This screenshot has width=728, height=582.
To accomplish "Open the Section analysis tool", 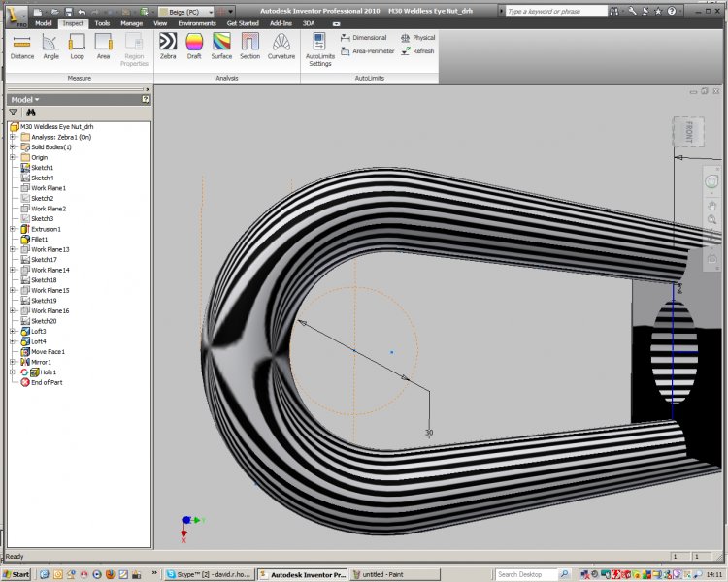I will tap(250, 46).
